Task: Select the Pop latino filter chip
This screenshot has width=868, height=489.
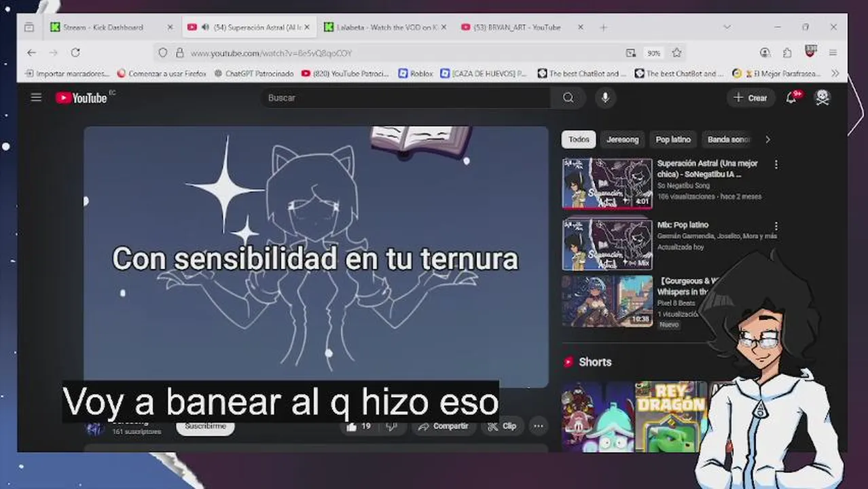Action: (x=673, y=139)
